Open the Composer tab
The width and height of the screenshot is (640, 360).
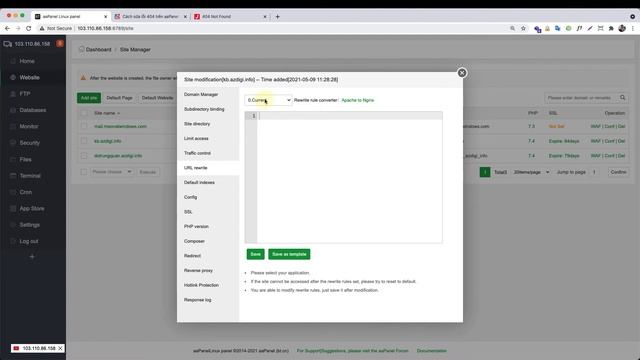(194, 241)
